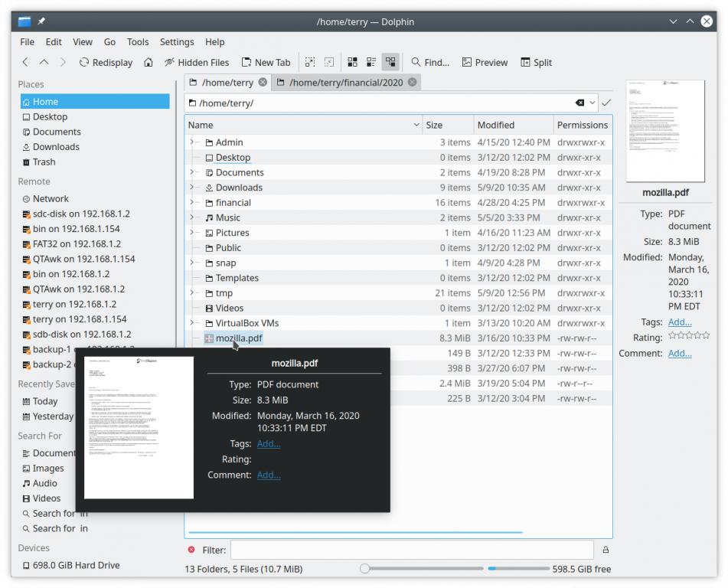Viewport: 728px width, 588px height.
Task: Click the Home toolbar icon
Action: (x=149, y=63)
